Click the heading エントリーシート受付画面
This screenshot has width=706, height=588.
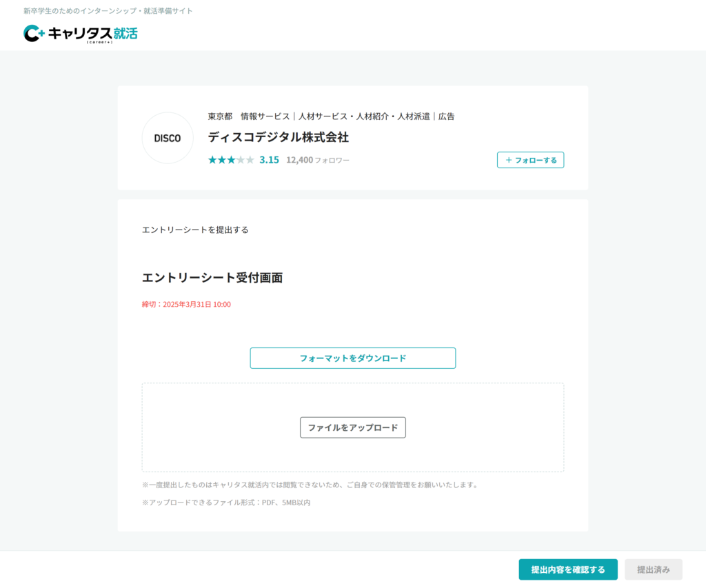click(x=212, y=277)
